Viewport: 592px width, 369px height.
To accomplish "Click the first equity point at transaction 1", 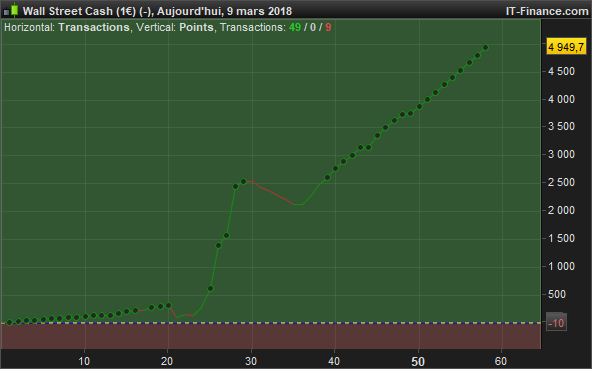I will click(x=10, y=323).
